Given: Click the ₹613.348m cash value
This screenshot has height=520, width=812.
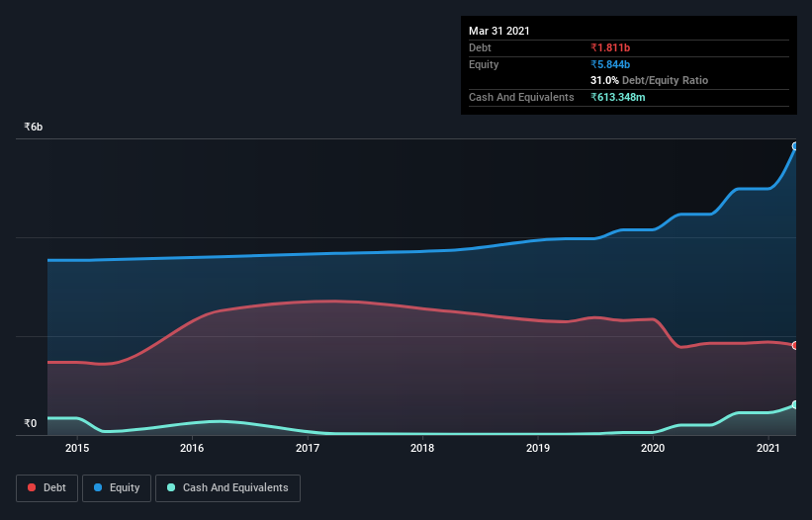Looking at the screenshot, I should point(618,97).
